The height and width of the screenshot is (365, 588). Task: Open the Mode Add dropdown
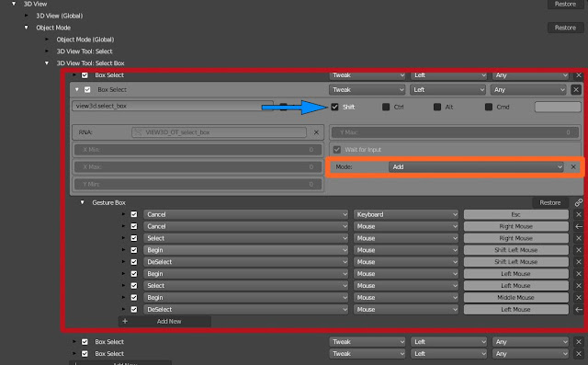(x=476, y=167)
